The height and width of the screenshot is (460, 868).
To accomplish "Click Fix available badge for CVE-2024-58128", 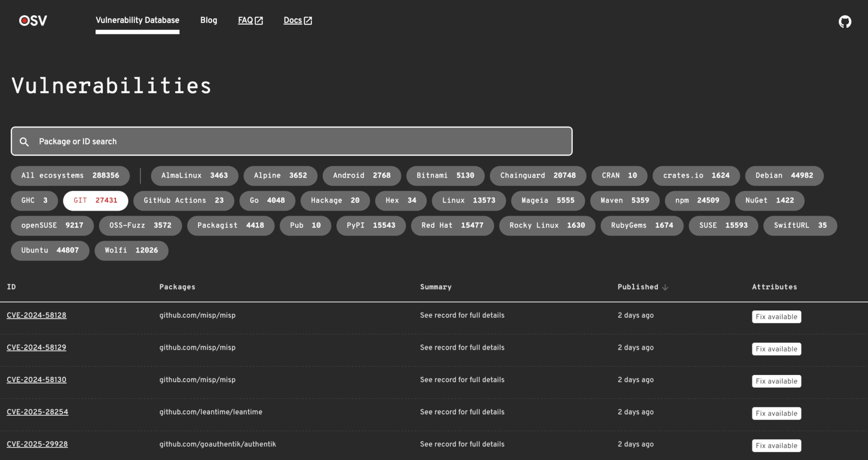I will [x=776, y=317].
